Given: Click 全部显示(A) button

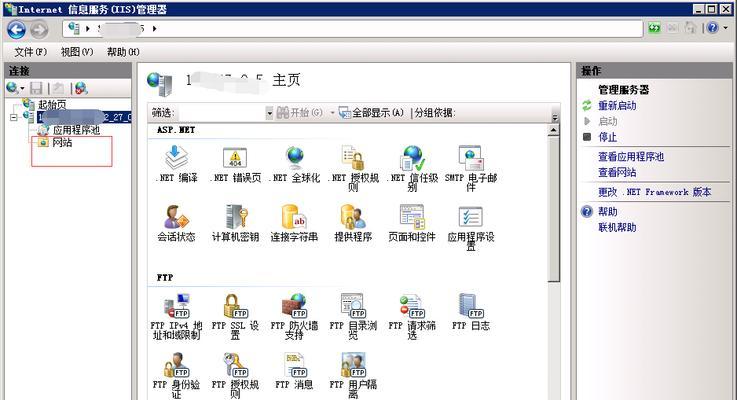Looking at the screenshot, I should click(372, 113).
